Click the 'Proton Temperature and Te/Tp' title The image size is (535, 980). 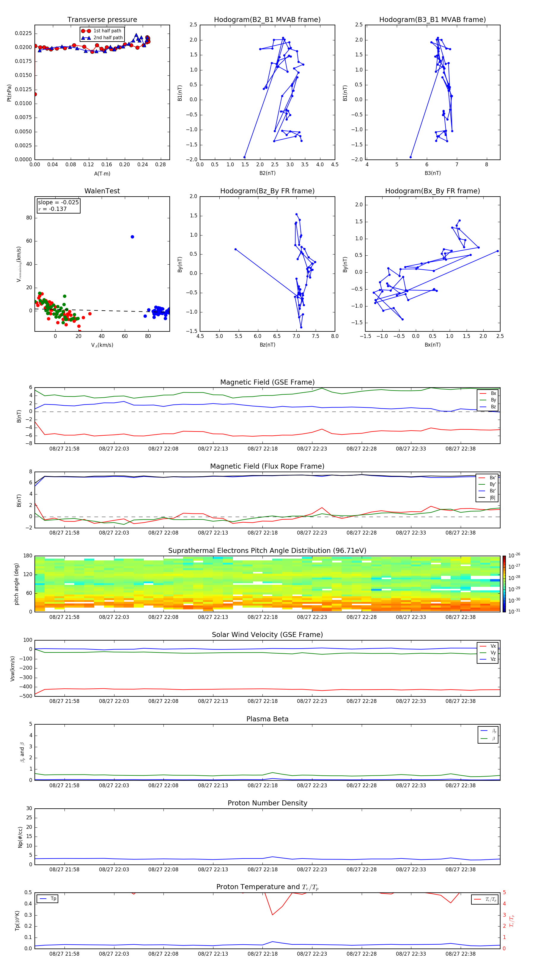point(267,887)
